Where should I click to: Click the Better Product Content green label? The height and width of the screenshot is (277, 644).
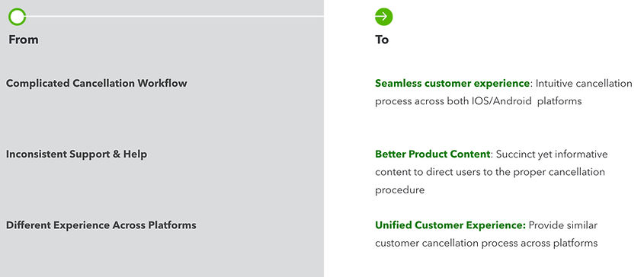(x=432, y=154)
